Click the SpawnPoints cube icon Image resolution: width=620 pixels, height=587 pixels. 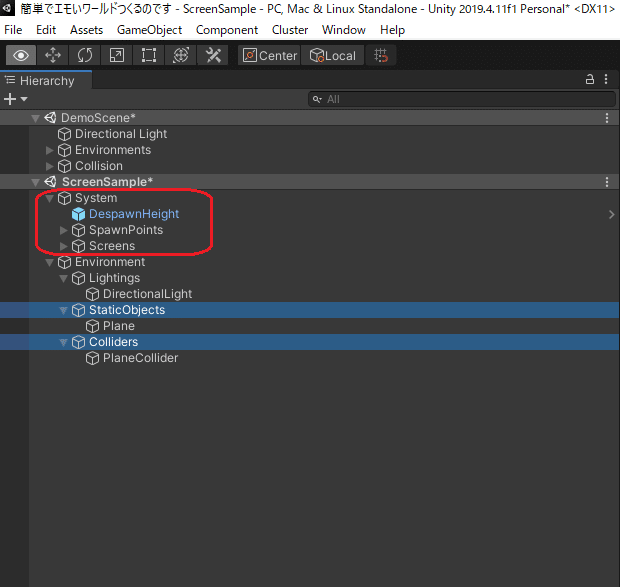pyautogui.click(x=78, y=230)
